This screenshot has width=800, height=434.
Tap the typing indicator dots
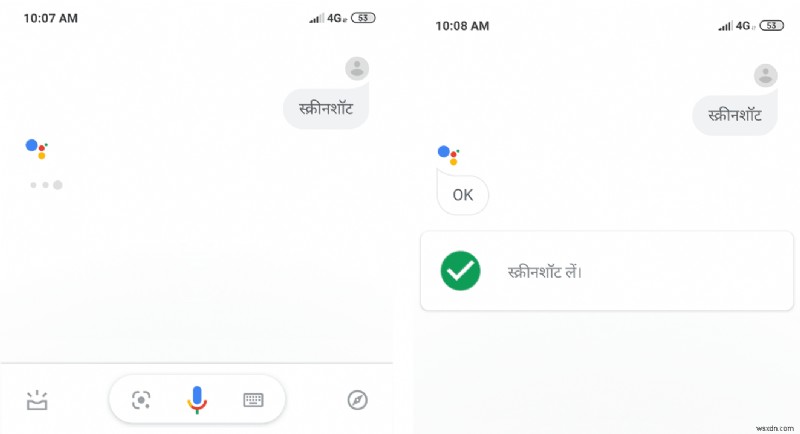(x=46, y=185)
